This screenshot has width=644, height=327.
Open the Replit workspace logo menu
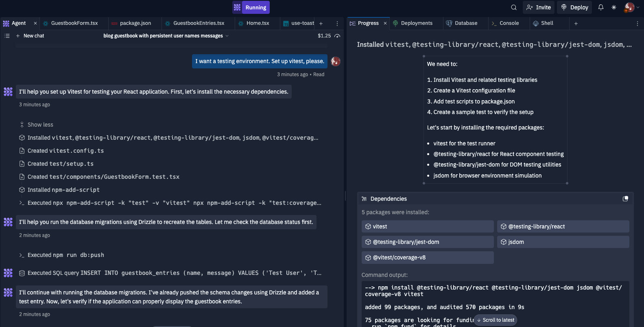coord(237,7)
